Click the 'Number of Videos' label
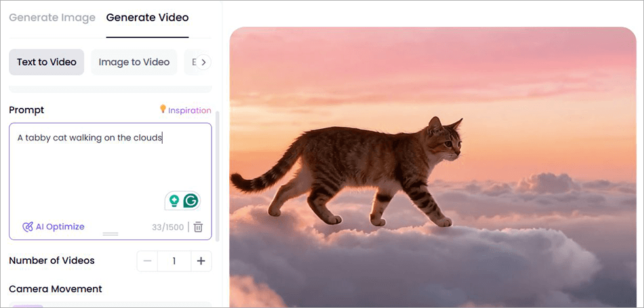This screenshot has height=308, width=644. click(x=52, y=261)
